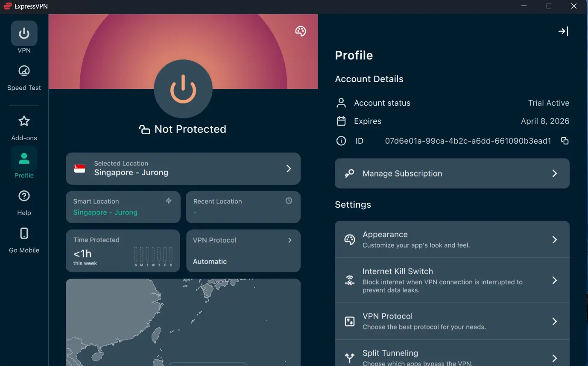Click the large power connect button
588x366 pixels.
click(183, 89)
